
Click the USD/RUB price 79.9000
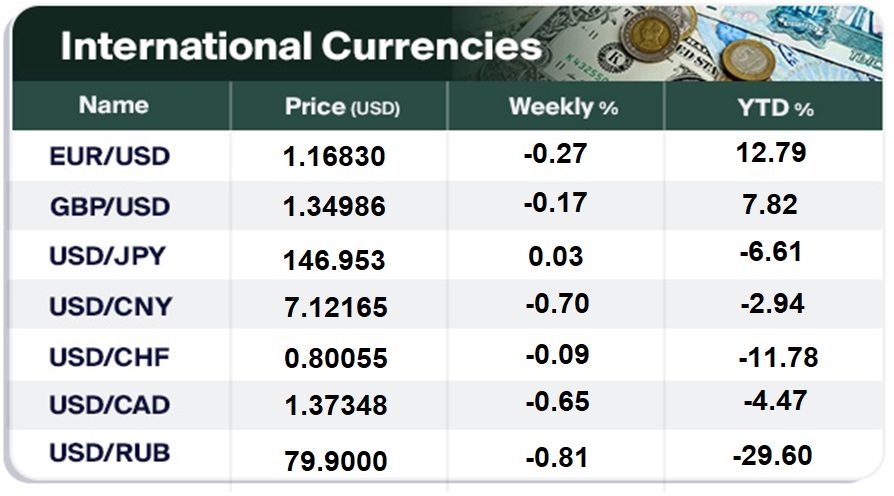335,462
